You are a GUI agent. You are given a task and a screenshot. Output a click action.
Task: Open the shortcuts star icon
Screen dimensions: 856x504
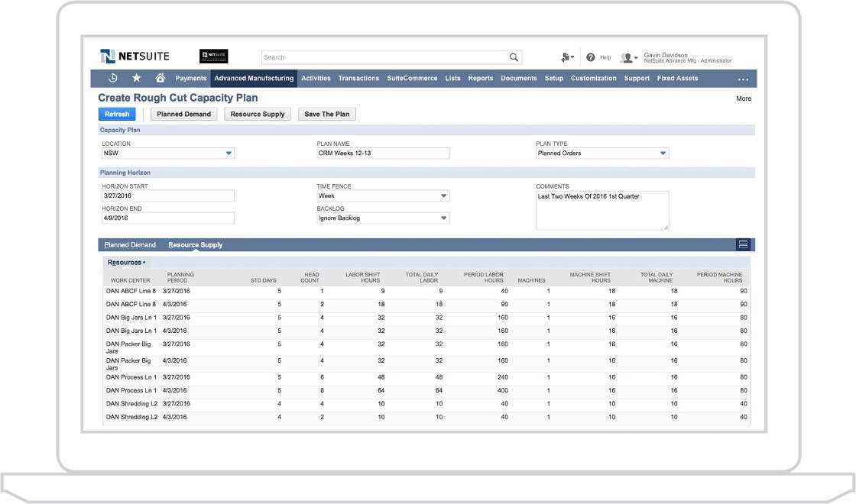(x=135, y=78)
